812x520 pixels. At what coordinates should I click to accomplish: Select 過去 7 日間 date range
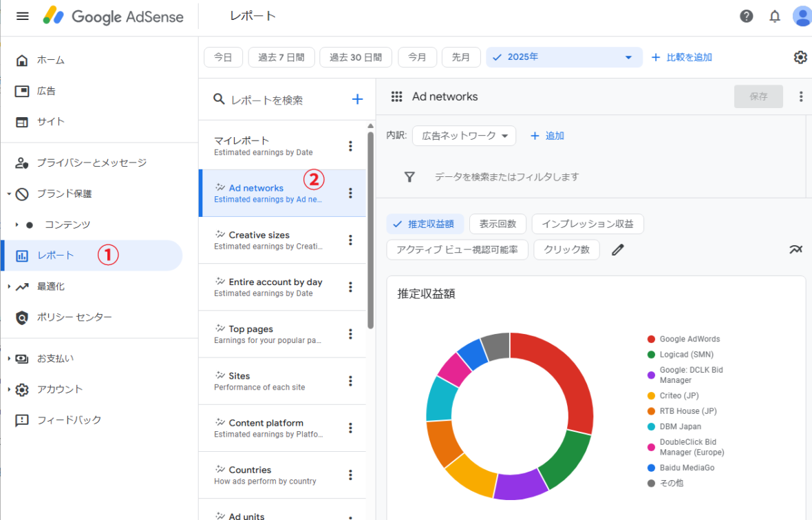pos(281,57)
